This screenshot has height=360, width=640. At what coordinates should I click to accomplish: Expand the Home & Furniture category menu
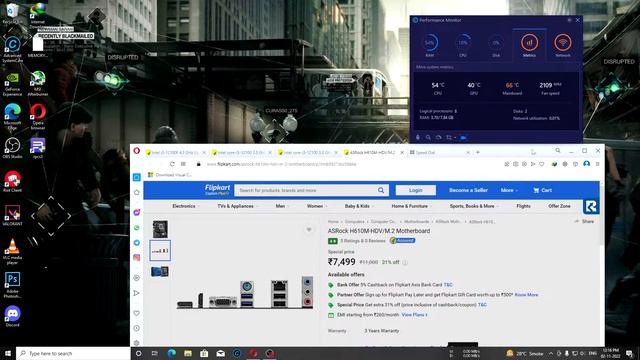point(411,206)
